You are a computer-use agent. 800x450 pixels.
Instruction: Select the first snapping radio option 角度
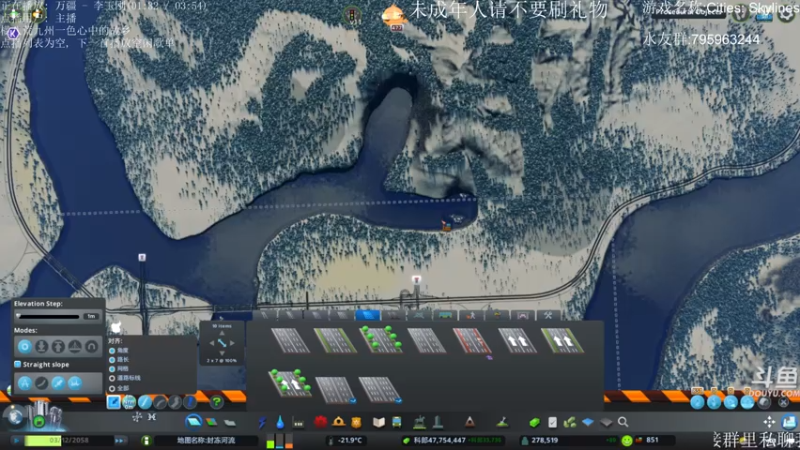tap(112, 351)
